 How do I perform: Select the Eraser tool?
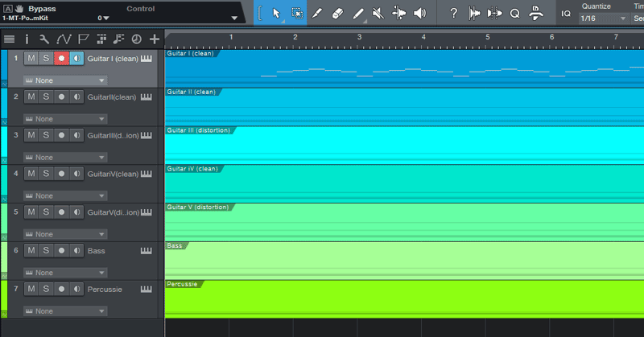[x=337, y=13]
